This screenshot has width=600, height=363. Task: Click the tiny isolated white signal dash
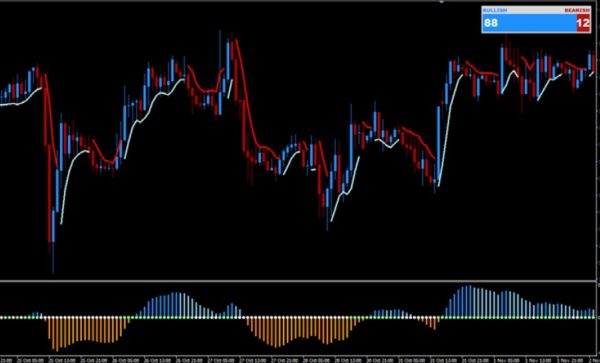[313, 169]
